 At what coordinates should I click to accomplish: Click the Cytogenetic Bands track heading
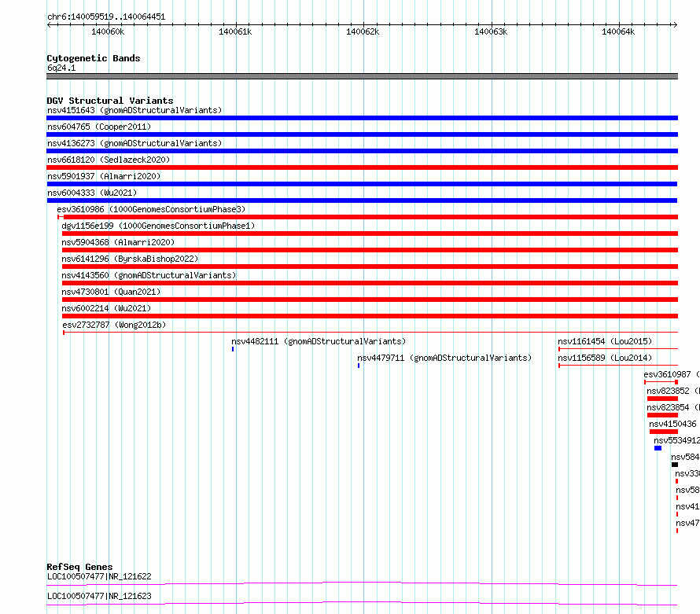point(94,58)
